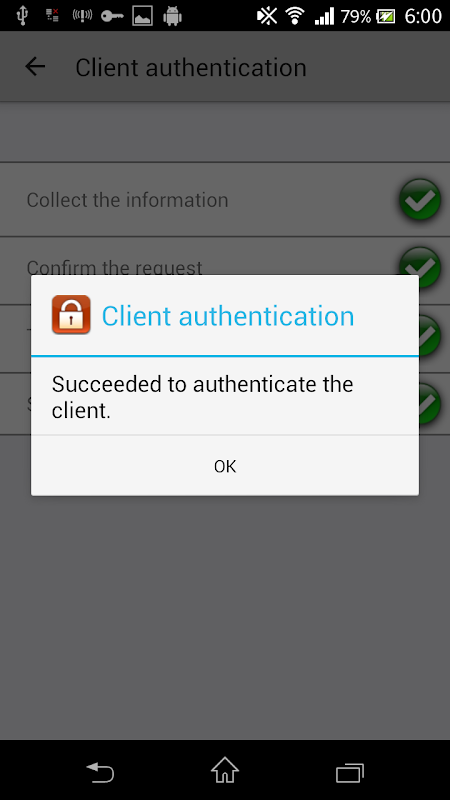Tap the Android Back navigation button
Image resolution: width=450 pixels, height=800 pixels.
pyautogui.click(x=100, y=771)
